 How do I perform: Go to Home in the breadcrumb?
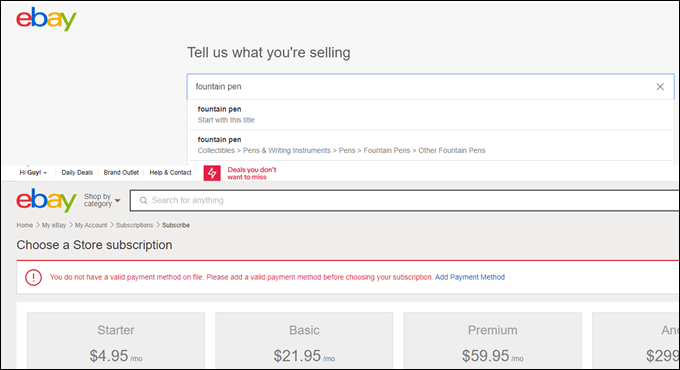tap(25, 225)
